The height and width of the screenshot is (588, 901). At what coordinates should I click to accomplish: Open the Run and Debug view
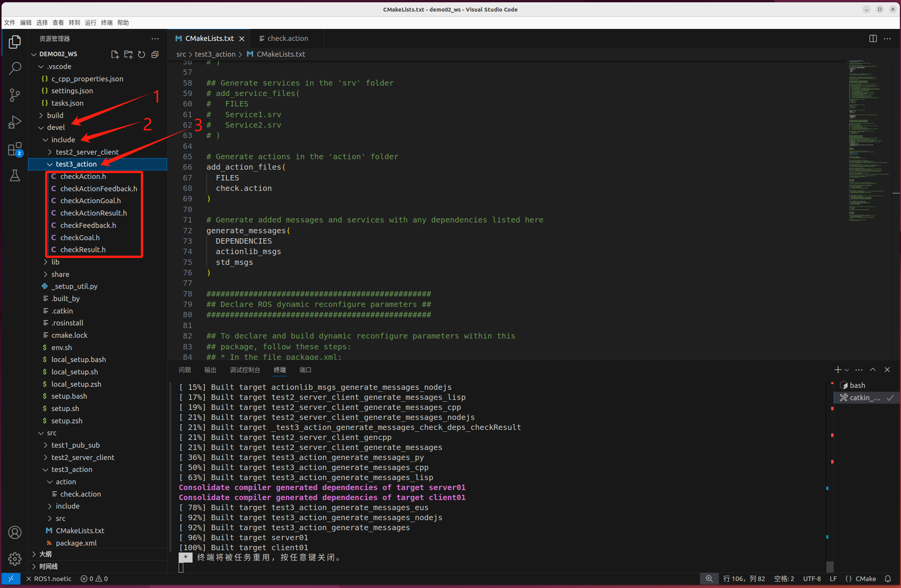click(15, 122)
